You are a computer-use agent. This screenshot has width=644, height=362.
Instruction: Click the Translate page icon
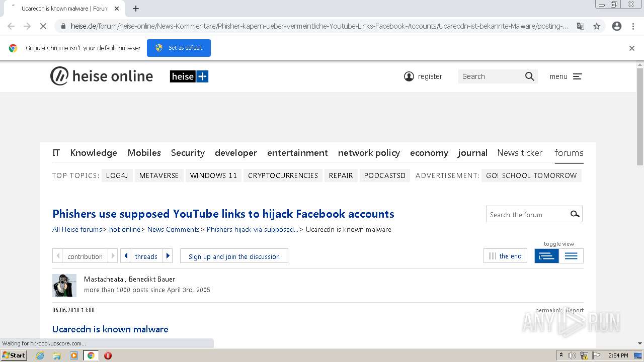click(x=580, y=26)
